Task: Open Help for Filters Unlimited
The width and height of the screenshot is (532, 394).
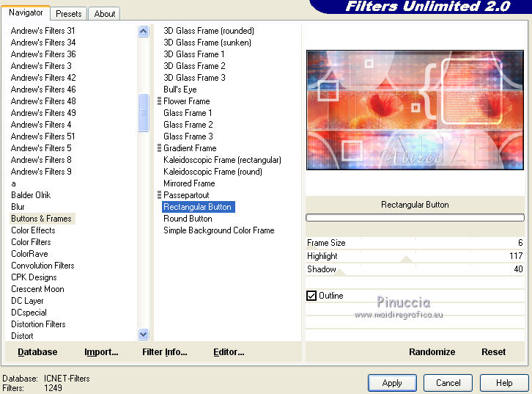Action: coord(504,383)
